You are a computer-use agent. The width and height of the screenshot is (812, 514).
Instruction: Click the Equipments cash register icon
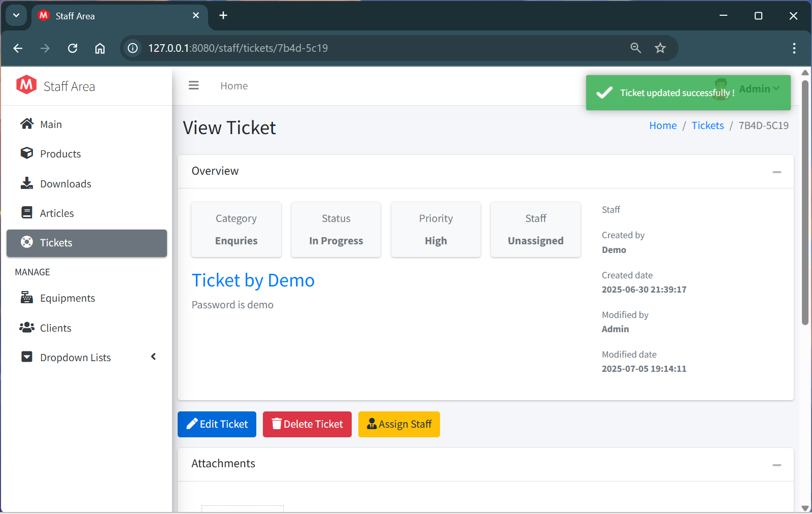27,298
